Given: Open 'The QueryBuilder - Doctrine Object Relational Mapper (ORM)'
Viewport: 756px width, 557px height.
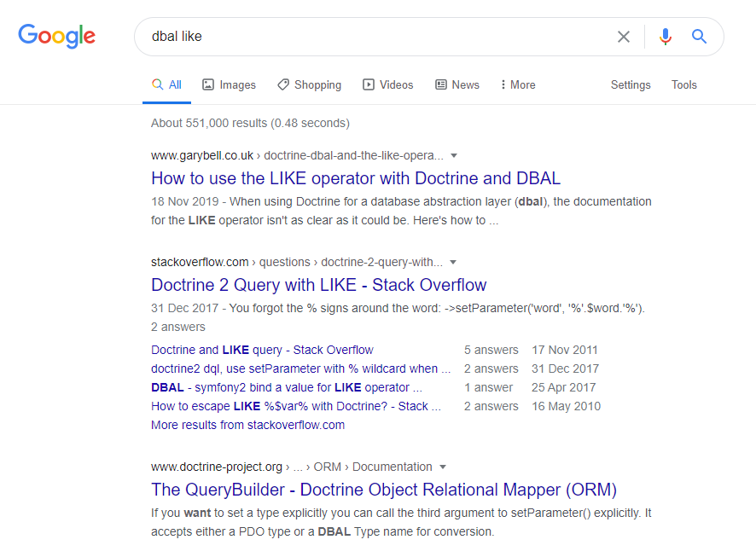Looking at the screenshot, I should 384,490.
